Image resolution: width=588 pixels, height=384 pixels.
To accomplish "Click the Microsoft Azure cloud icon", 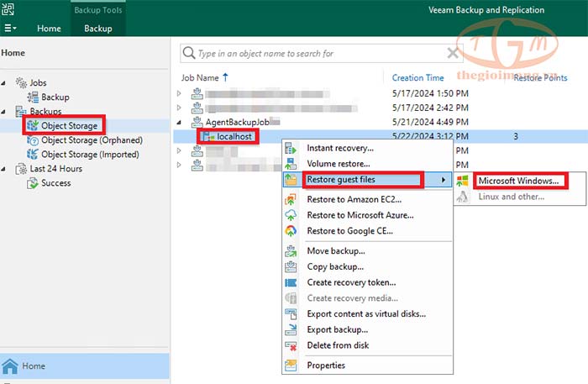I will click(291, 215).
